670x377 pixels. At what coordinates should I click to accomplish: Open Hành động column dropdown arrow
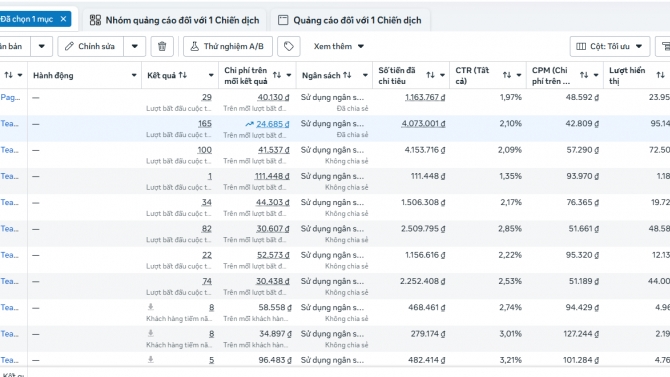(x=134, y=75)
